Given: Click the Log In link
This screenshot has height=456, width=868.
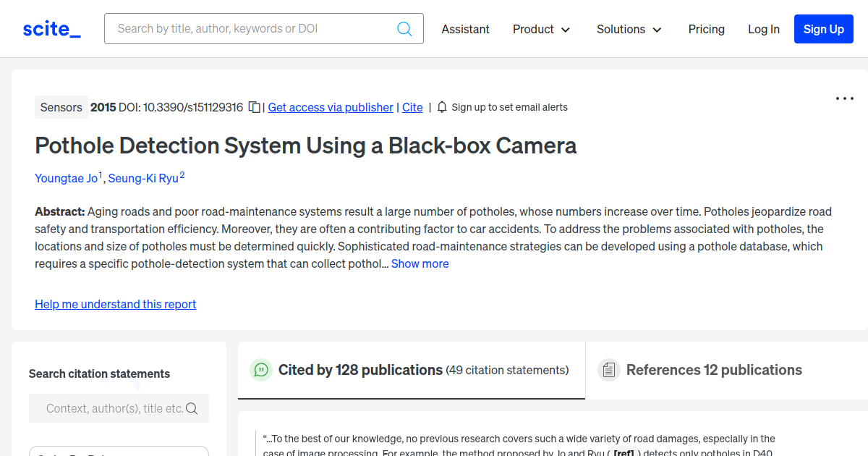Looking at the screenshot, I should coord(763,29).
